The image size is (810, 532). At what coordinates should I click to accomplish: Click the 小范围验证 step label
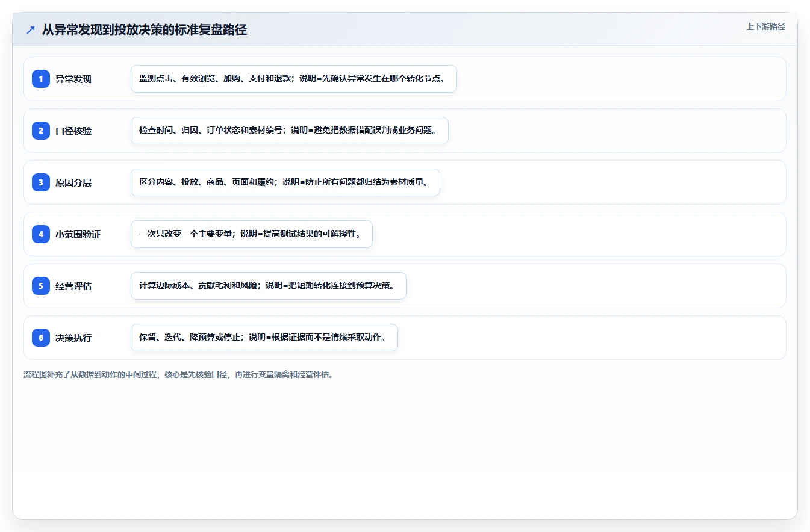(78, 234)
